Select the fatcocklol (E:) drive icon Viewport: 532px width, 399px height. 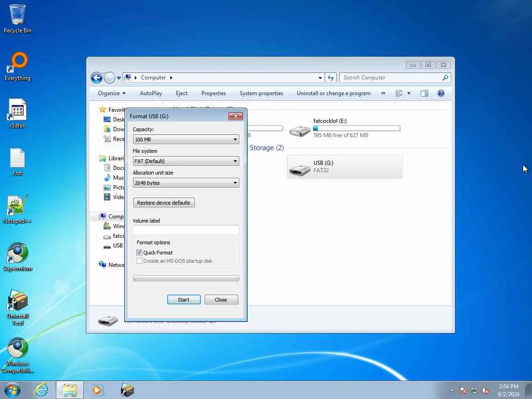tap(299, 131)
